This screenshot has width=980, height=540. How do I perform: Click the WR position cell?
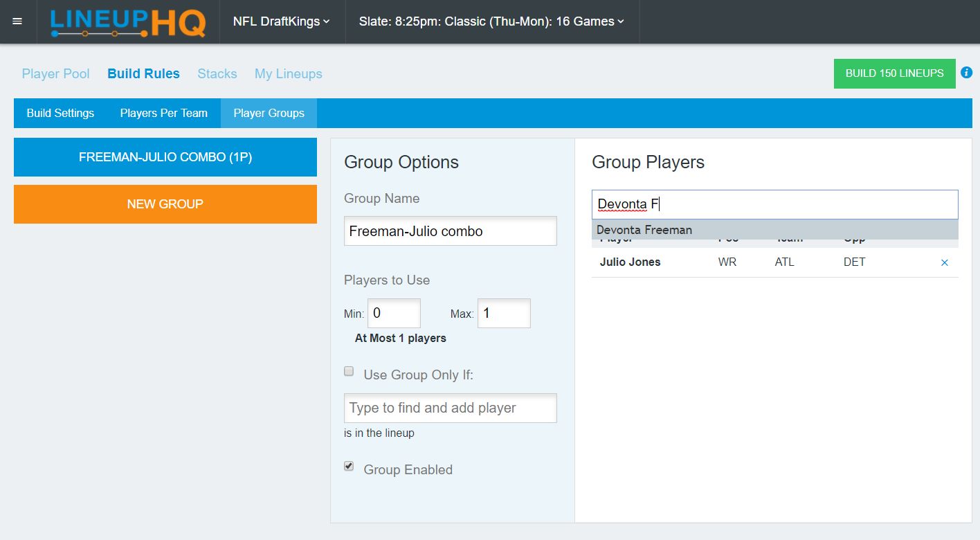(x=727, y=262)
